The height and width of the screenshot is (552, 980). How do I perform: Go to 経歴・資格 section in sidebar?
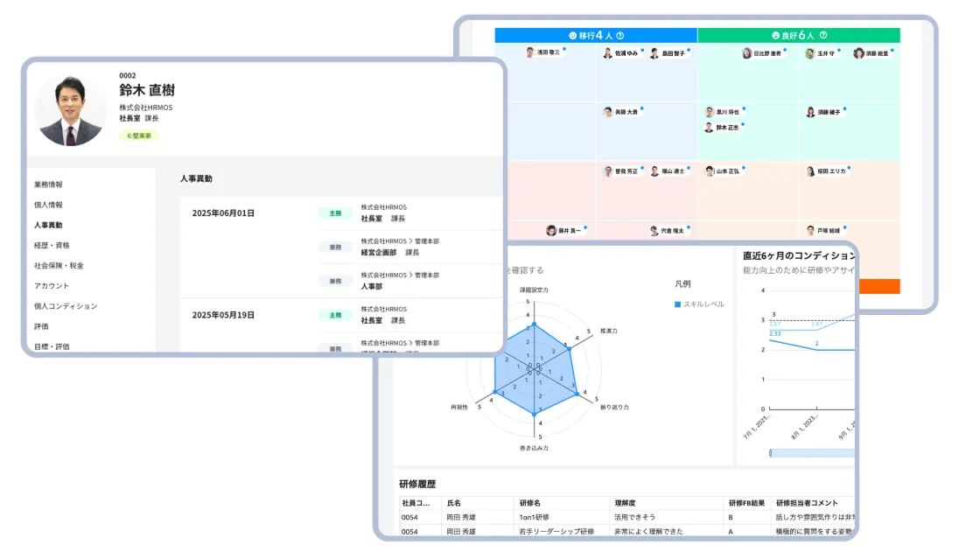point(52,245)
